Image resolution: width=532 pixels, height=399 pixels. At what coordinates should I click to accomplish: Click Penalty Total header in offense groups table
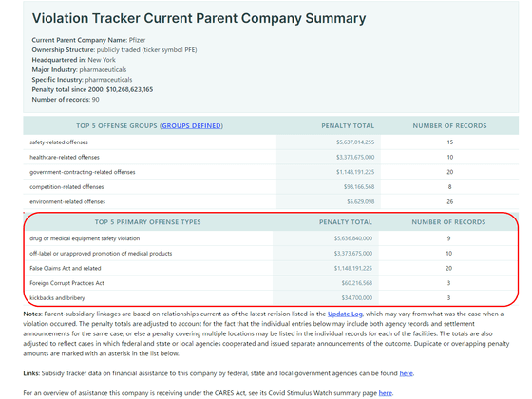(348, 125)
